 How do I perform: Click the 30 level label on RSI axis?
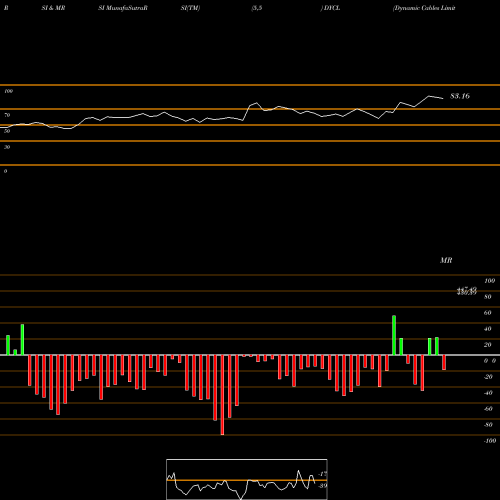[7, 147]
